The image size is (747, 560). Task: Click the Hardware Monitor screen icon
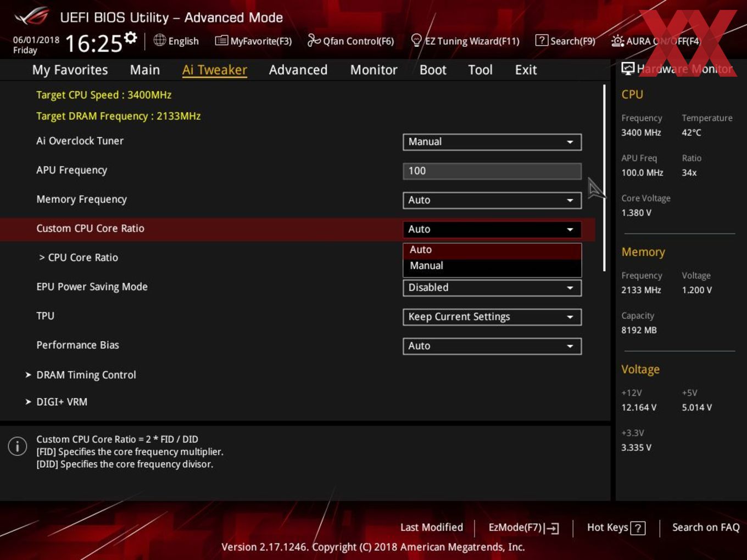click(628, 69)
